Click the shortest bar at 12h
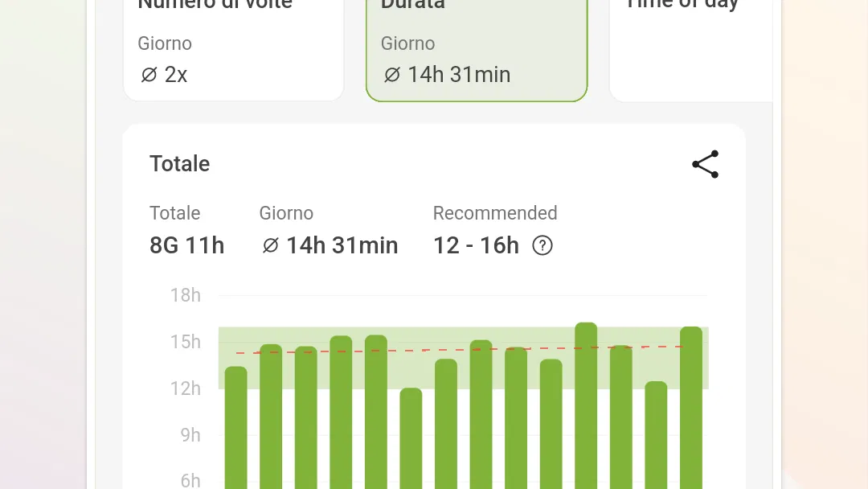 pos(411,438)
